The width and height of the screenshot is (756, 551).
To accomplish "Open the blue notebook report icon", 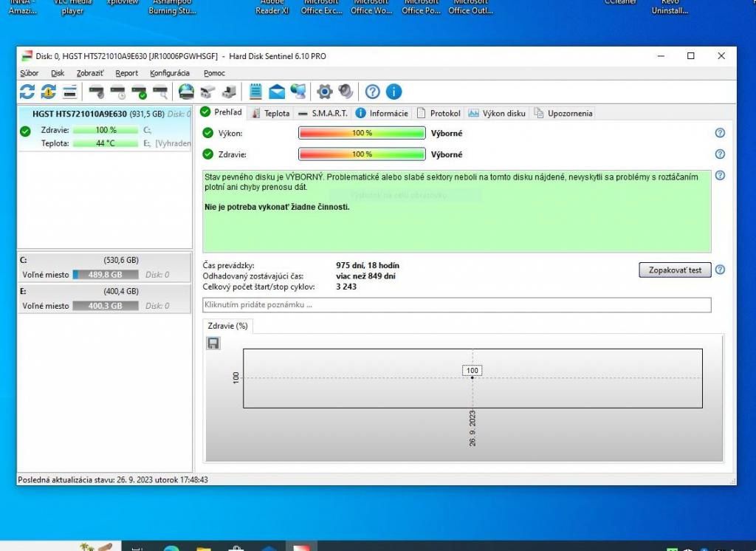I will pos(256,92).
